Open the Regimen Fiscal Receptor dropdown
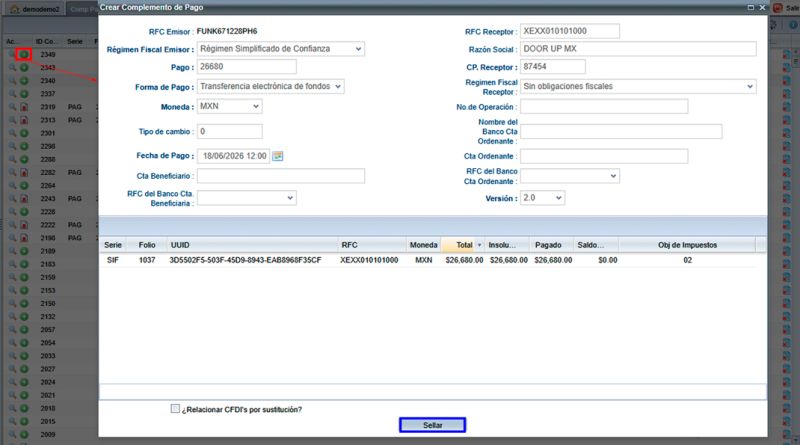800x445 pixels. click(x=638, y=86)
